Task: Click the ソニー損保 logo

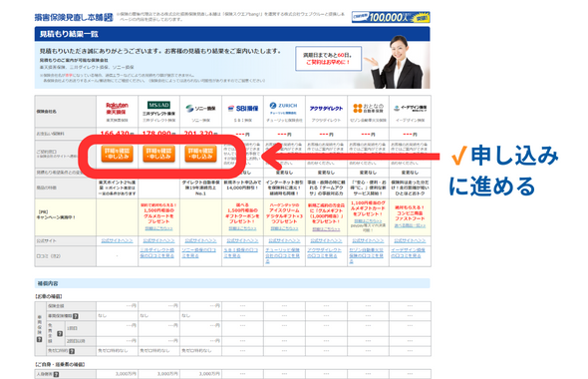Action: pyautogui.click(x=200, y=109)
